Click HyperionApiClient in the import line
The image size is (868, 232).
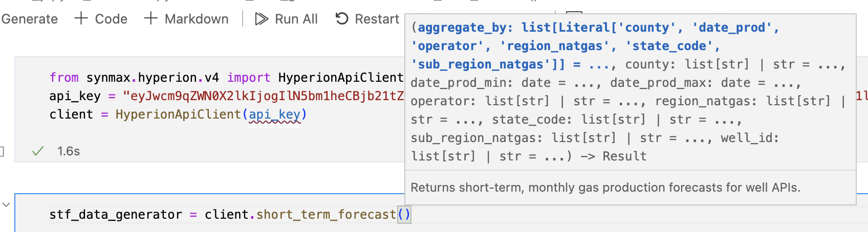tap(341, 78)
